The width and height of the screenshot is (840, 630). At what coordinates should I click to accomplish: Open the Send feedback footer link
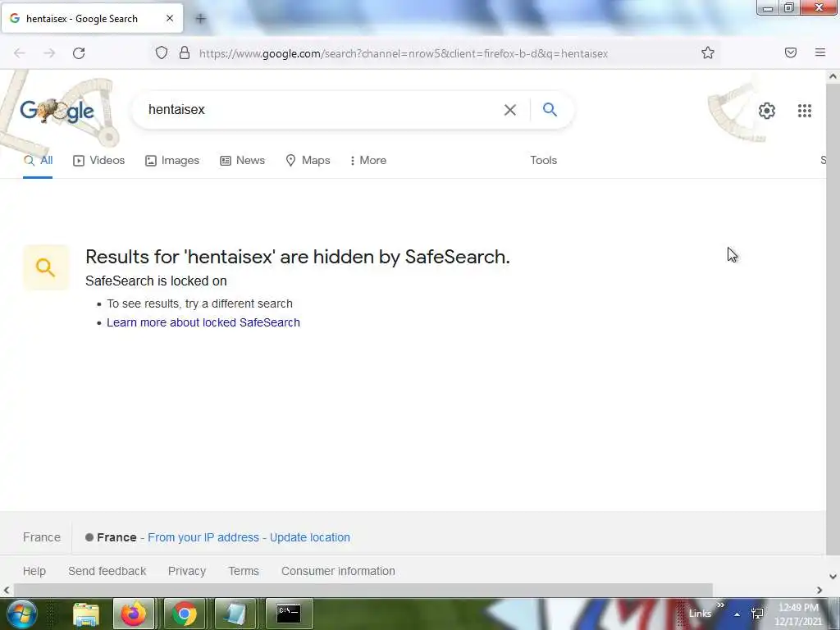(107, 571)
